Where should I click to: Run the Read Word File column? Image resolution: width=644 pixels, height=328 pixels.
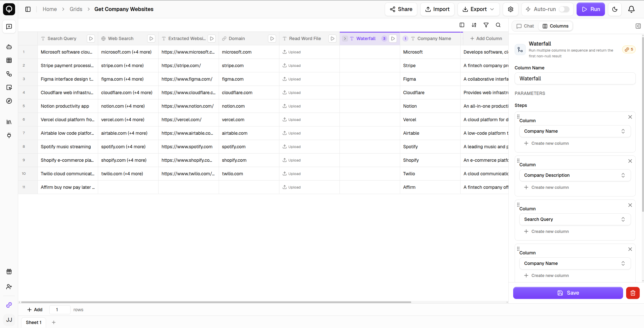pos(332,39)
